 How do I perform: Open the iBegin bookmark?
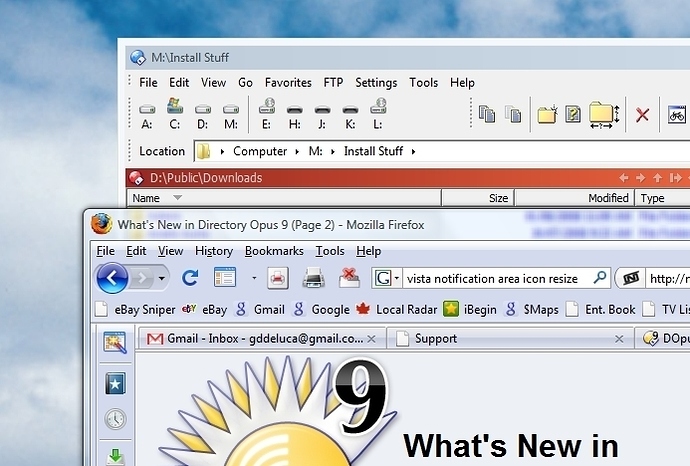(470, 310)
